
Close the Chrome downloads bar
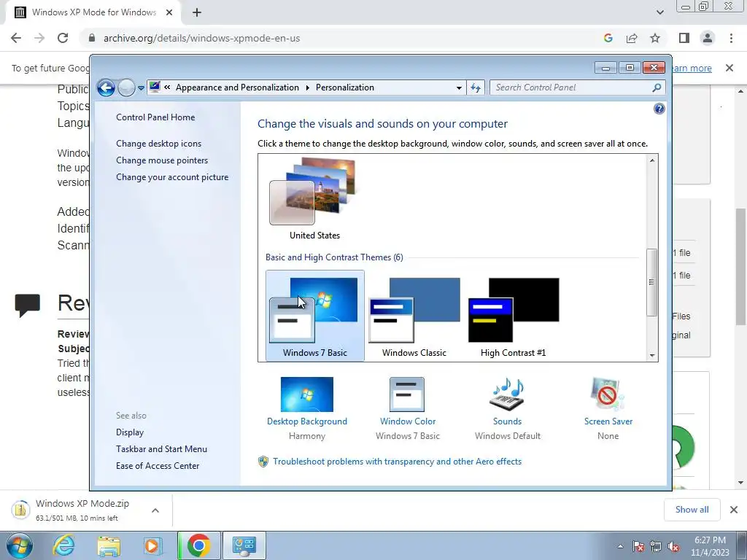(x=734, y=510)
